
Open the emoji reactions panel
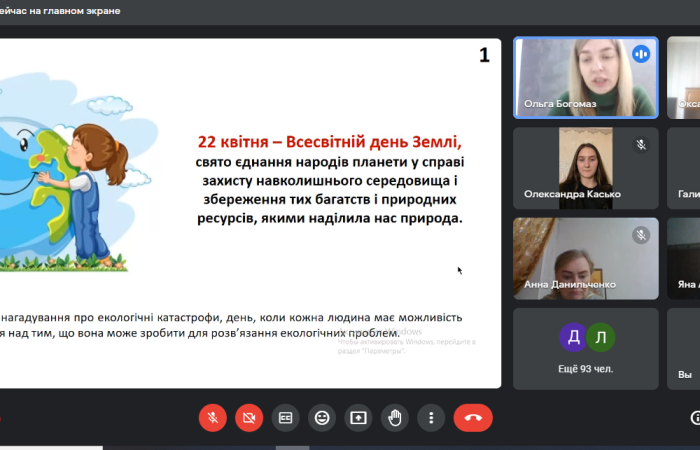point(322,417)
